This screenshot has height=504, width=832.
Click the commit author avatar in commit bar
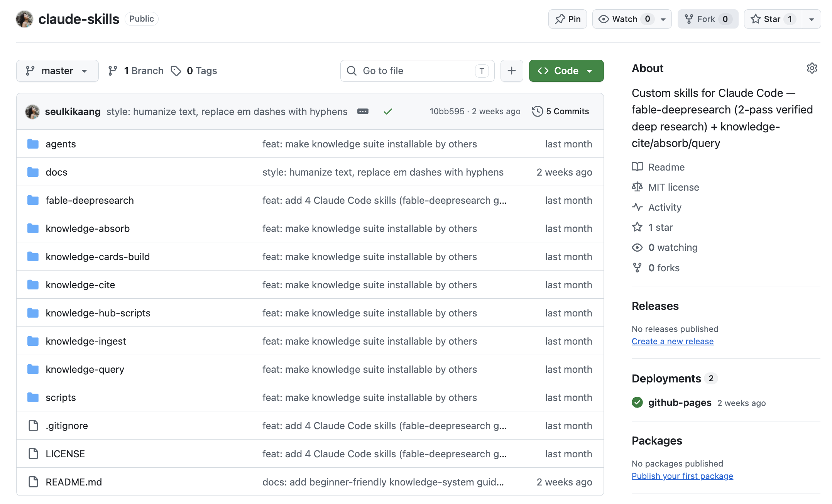32,112
